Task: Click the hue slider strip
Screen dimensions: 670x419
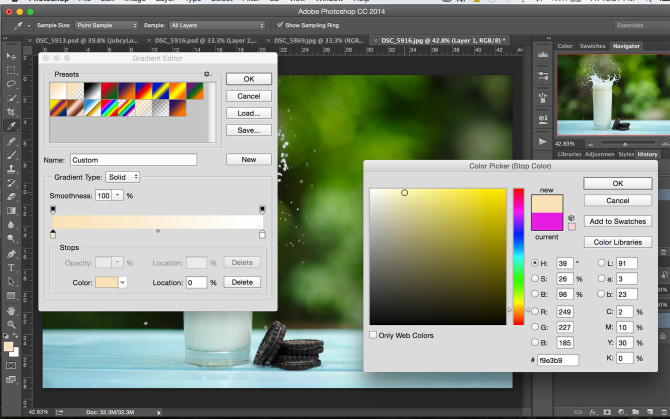Action: click(519, 256)
